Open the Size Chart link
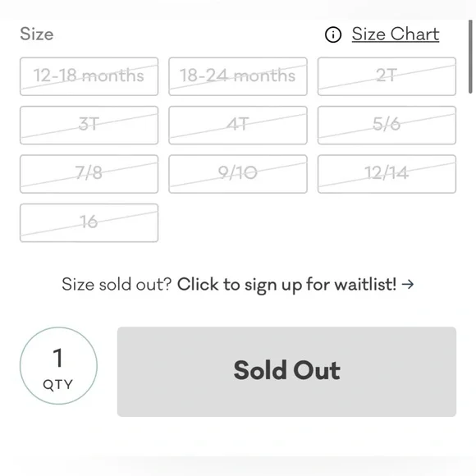The height and width of the screenshot is (476, 476). pyautogui.click(x=396, y=34)
